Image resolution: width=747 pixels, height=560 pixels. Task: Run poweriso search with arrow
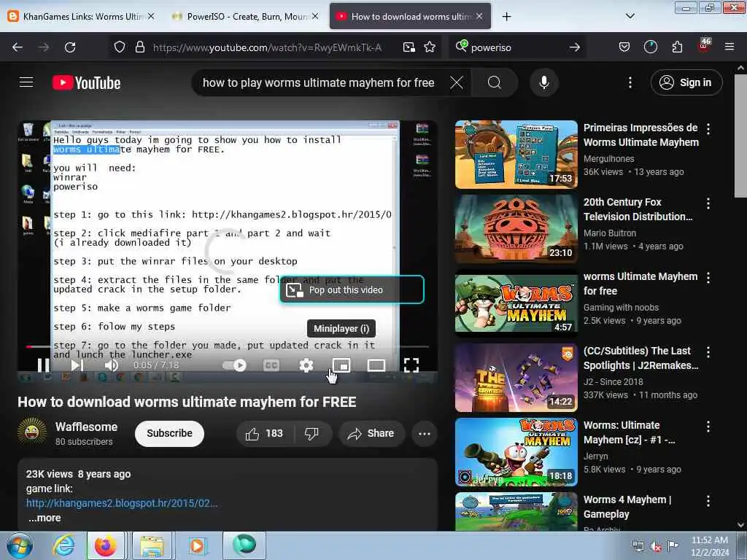575,47
